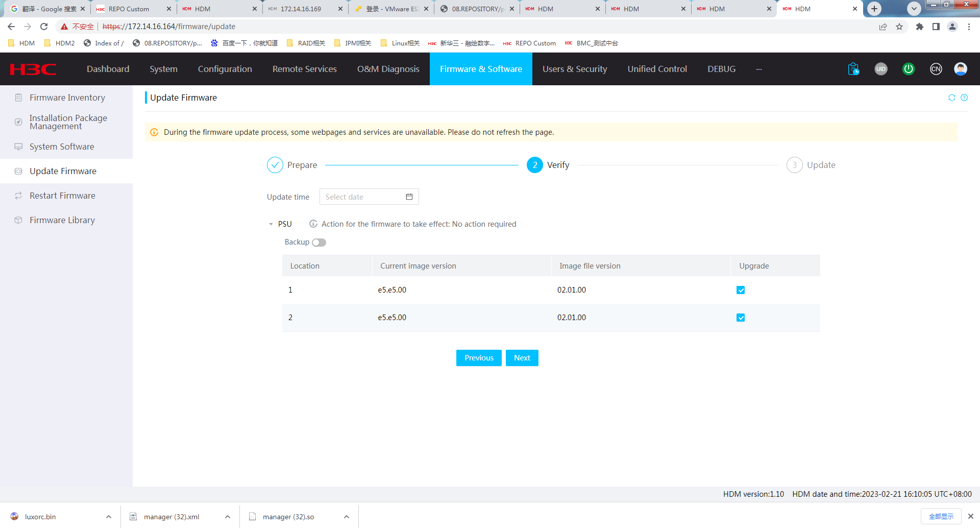Toggle the Backup switch
The image size is (980, 531).
(x=319, y=243)
